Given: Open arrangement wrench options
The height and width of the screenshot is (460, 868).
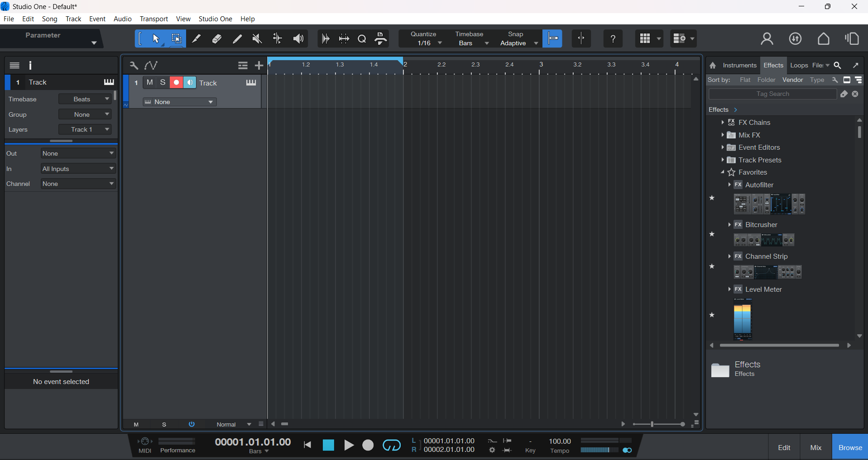Looking at the screenshot, I should (134, 66).
